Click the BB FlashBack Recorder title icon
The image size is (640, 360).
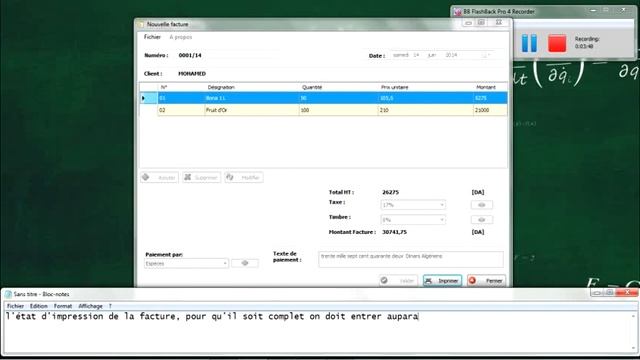pyautogui.click(x=458, y=12)
